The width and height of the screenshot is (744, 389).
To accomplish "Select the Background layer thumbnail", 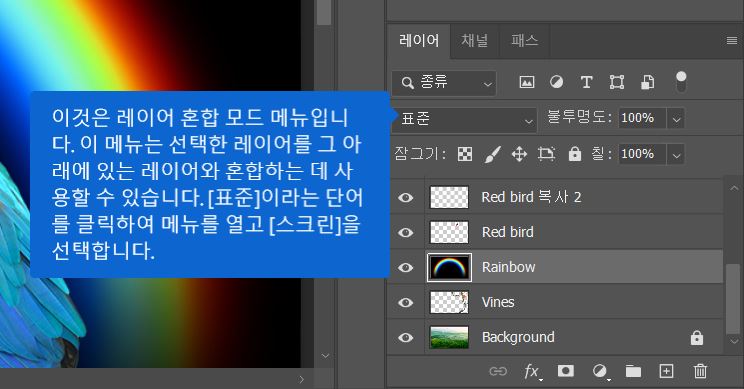I will [x=449, y=337].
